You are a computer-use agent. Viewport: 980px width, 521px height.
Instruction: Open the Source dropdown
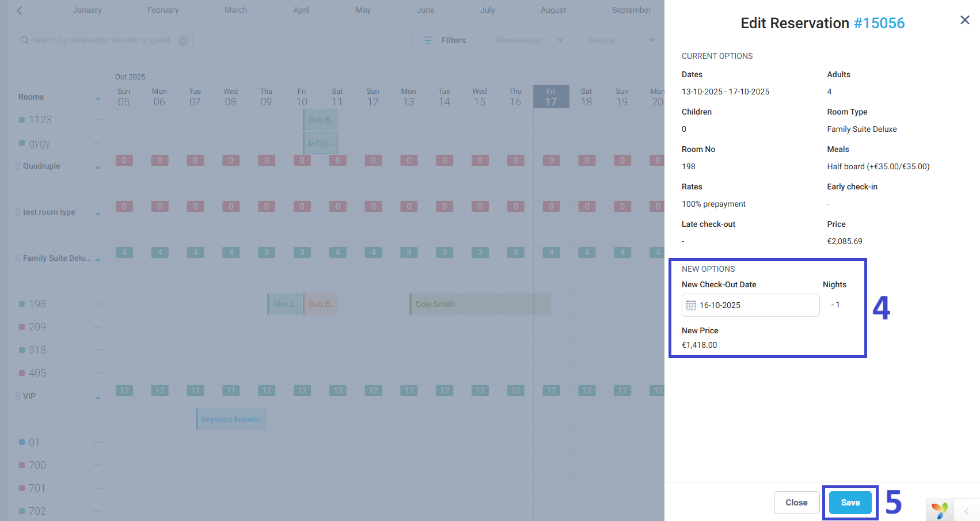click(x=619, y=40)
